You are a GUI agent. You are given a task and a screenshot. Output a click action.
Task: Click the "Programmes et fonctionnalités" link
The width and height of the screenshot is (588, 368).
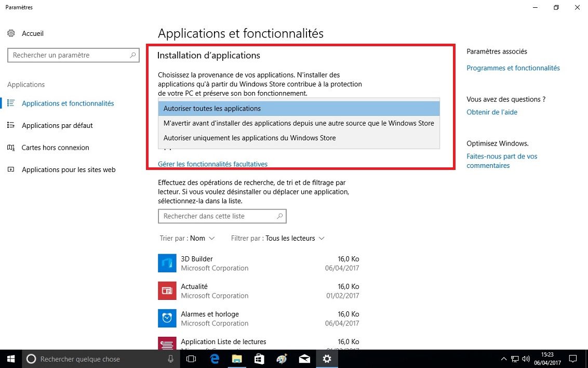[513, 68]
